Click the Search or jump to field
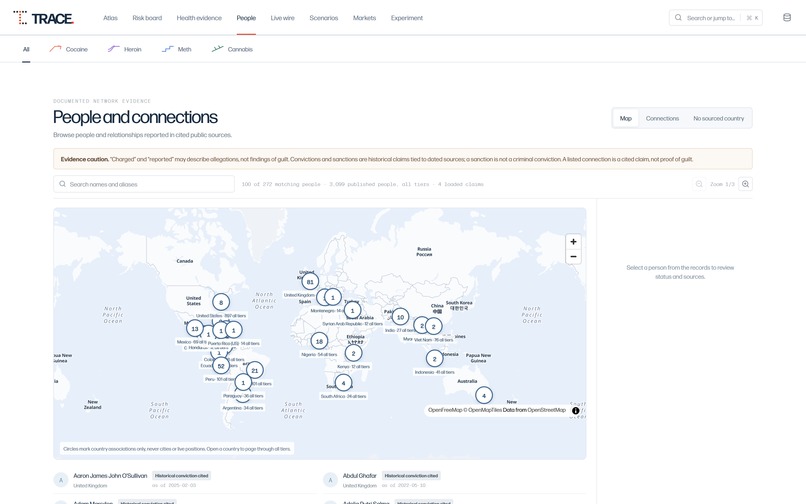 pos(716,17)
